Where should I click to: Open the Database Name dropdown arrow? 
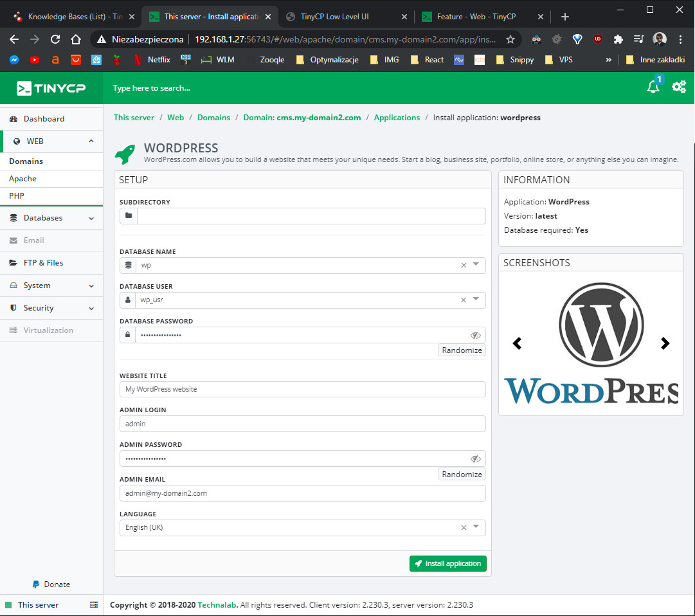pos(476,264)
